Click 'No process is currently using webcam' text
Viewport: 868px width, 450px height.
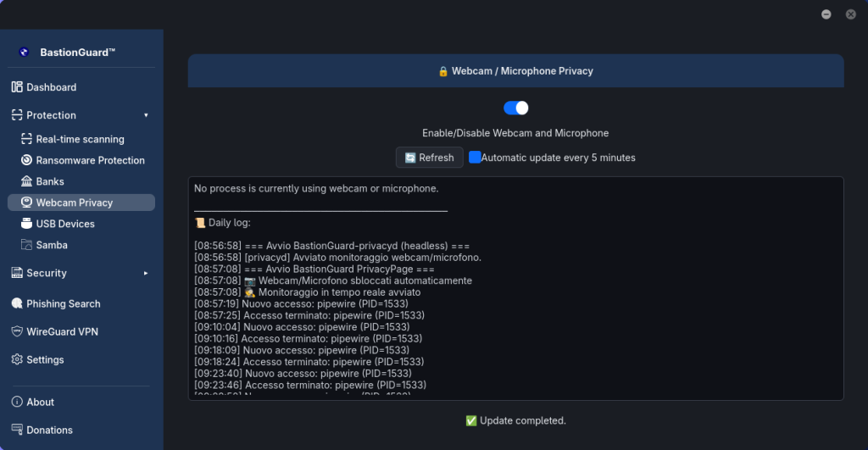click(x=316, y=189)
